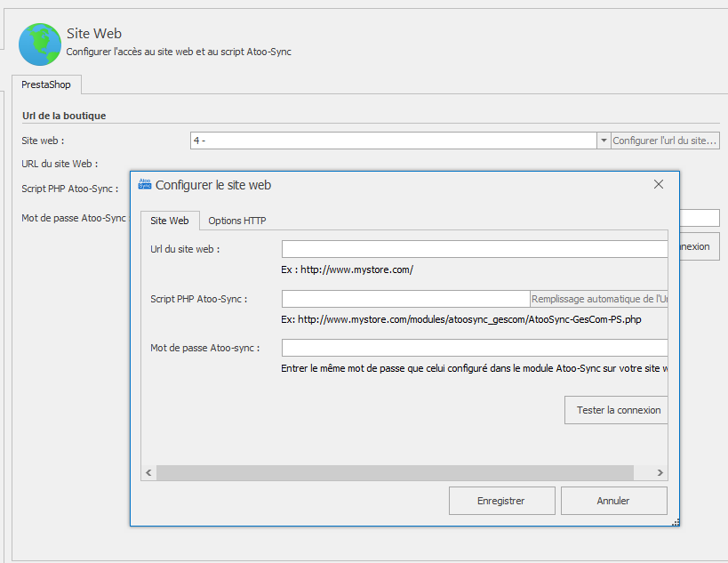Click the Annuler button
This screenshot has height=563, width=728.
pos(613,501)
